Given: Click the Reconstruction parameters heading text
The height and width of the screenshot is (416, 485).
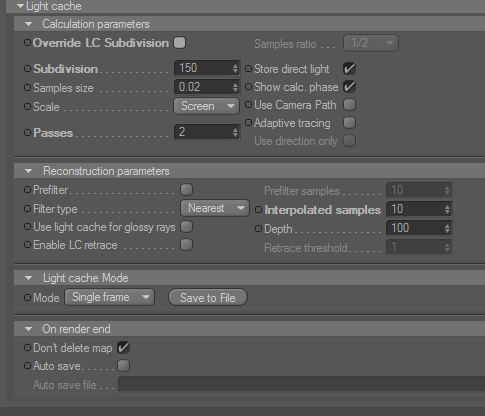Looking at the screenshot, I should click(x=106, y=171).
